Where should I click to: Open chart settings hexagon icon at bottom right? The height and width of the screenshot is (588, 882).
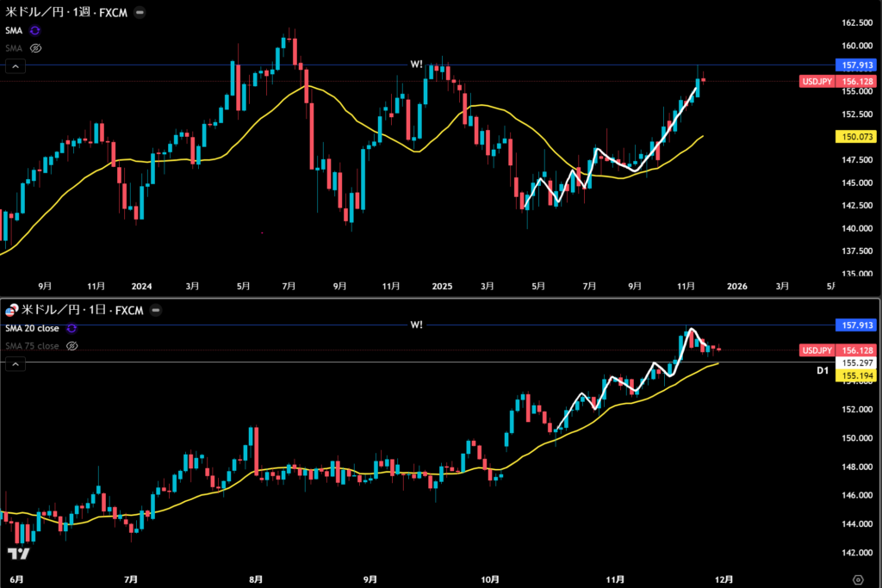point(858,579)
